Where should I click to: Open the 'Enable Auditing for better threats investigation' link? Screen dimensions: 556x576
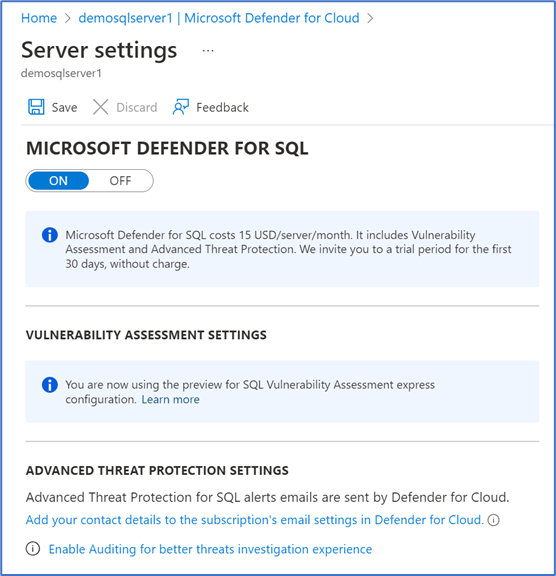point(210,549)
